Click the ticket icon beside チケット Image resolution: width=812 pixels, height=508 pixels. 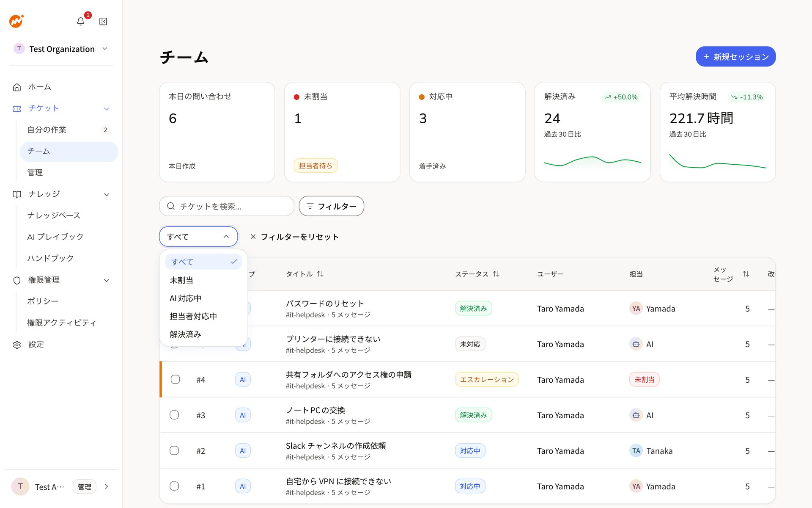17,109
